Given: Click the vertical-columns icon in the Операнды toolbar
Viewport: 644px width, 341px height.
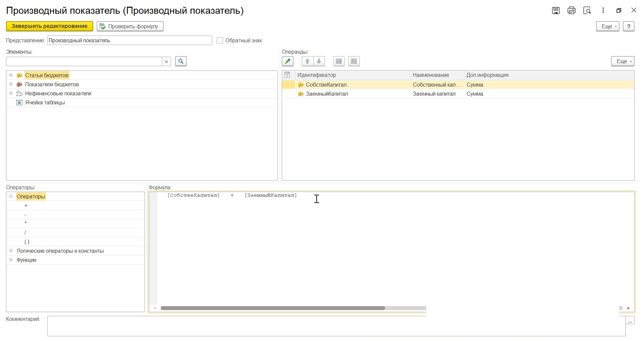Looking at the screenshot, I should (x=354, y=61).
